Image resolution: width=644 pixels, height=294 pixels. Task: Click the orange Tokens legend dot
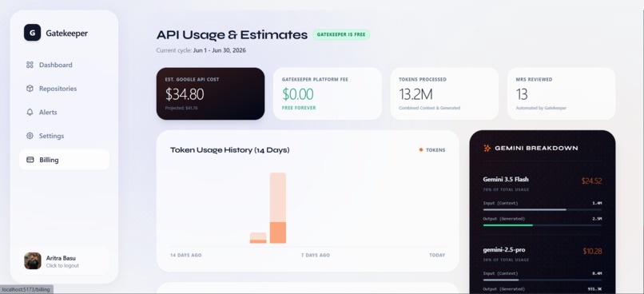point(421,150)
